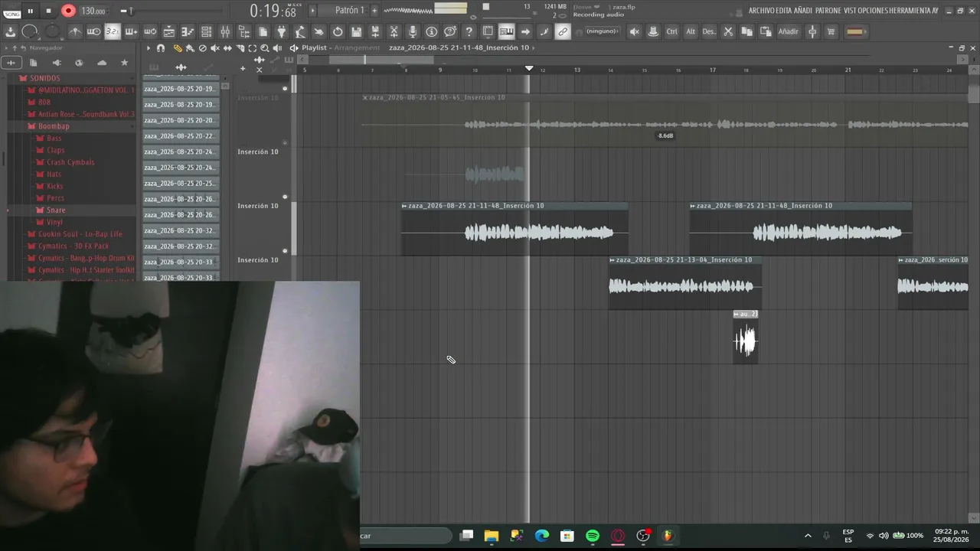Open the plugin picker plug icon
980x551 pixels.
coord(282,31)
